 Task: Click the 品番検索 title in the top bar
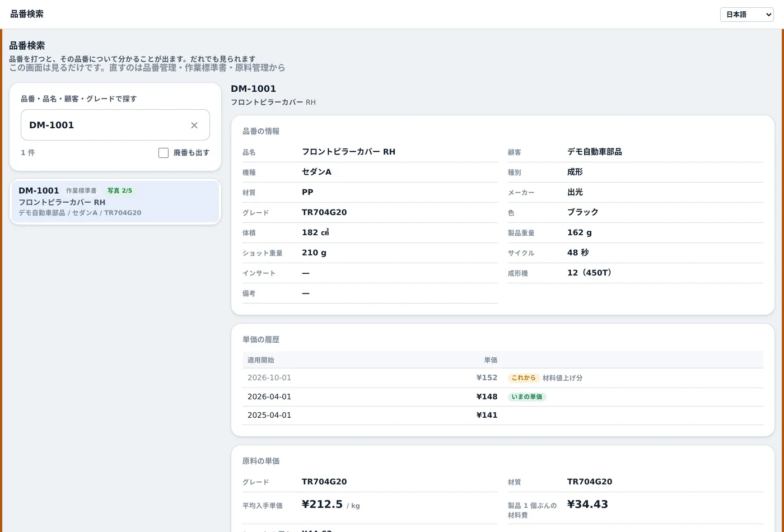point(27,14)
